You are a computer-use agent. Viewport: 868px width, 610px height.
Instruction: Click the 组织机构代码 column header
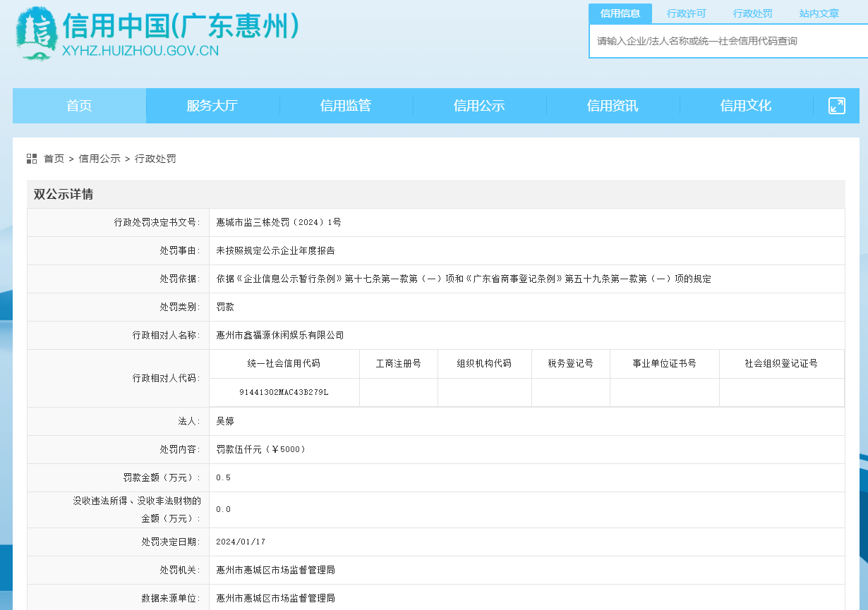pyautogui.click(x=484, y=363)
